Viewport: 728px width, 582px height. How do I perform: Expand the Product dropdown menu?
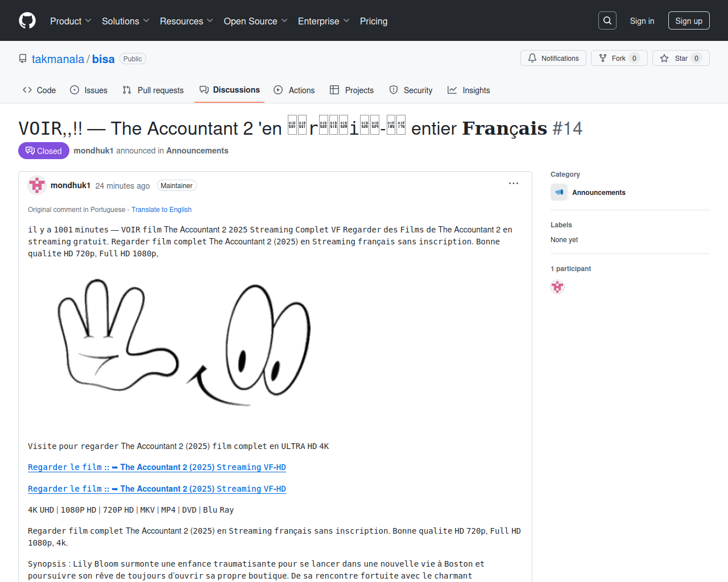coord(71,21)
